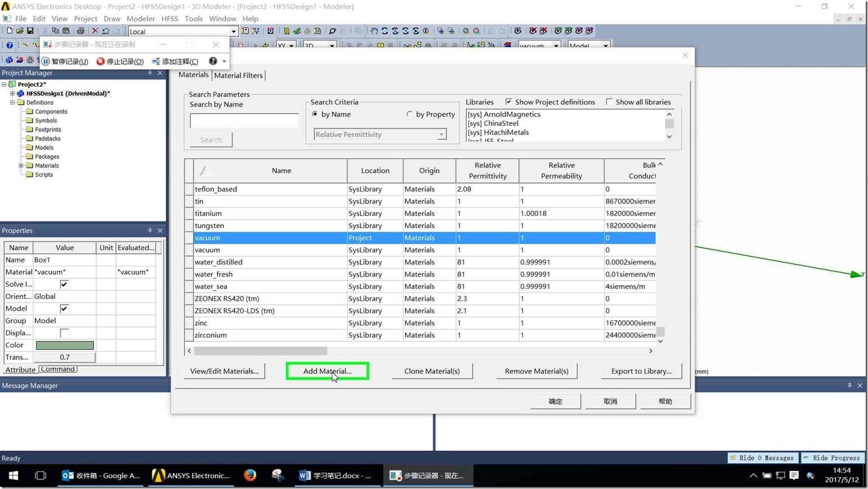Open the HFSS menu

[x=170, y=19]
